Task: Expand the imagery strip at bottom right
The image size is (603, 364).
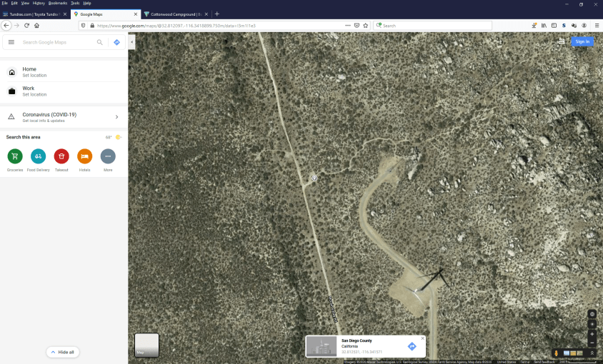Action: coord(592,353)
